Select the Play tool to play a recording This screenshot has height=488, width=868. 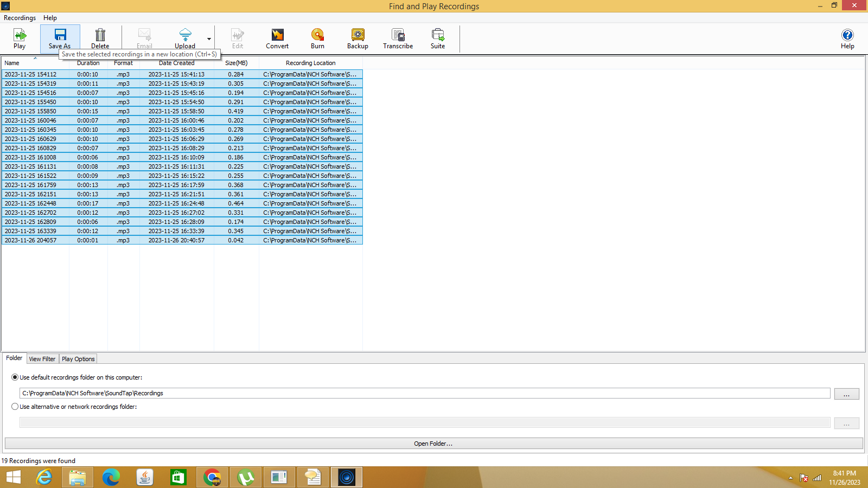click(x=20, y=38)
